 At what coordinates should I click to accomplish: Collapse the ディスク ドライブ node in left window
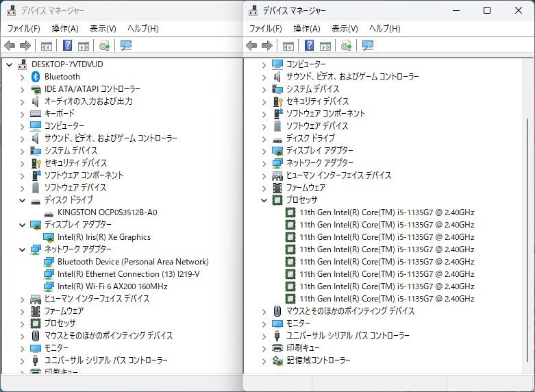click(x=22, y=200)
